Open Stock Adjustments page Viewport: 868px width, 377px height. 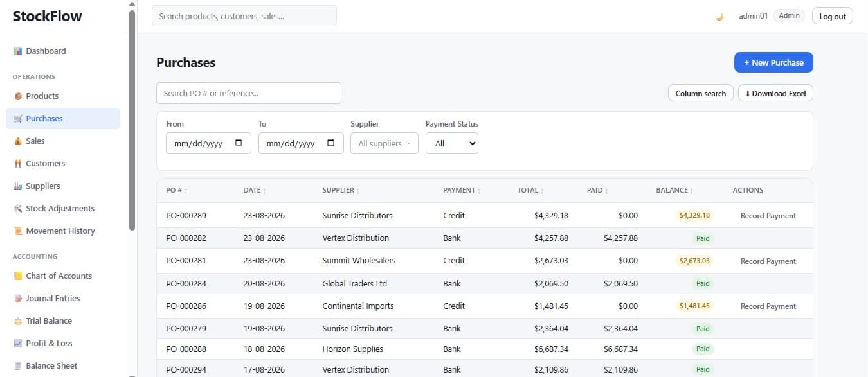click(x=63, y=209)
